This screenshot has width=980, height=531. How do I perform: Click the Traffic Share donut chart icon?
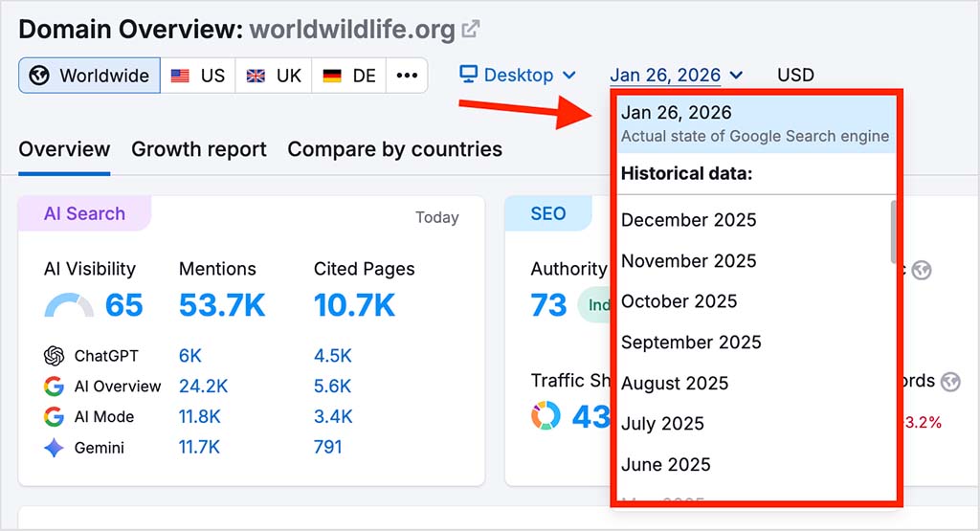[x=546, y=416]
